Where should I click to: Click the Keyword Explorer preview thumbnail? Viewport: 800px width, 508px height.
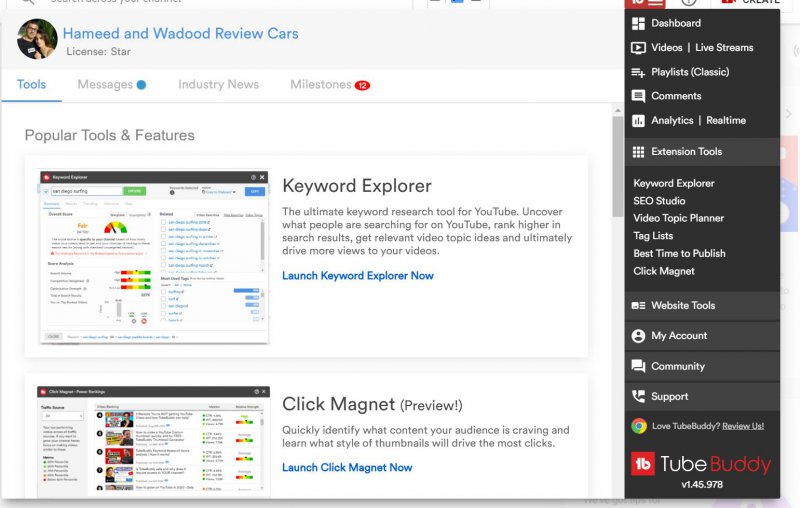click(x=154, y=257)
